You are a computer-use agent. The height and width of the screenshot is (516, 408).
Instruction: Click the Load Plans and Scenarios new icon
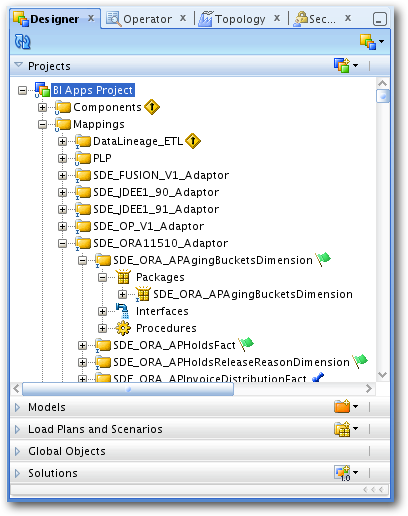342,429
